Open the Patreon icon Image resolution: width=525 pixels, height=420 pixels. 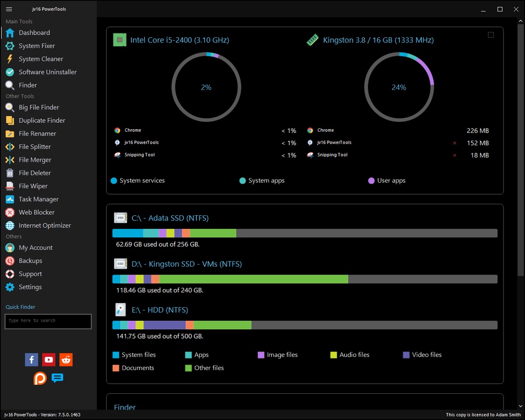coord(40,378)
